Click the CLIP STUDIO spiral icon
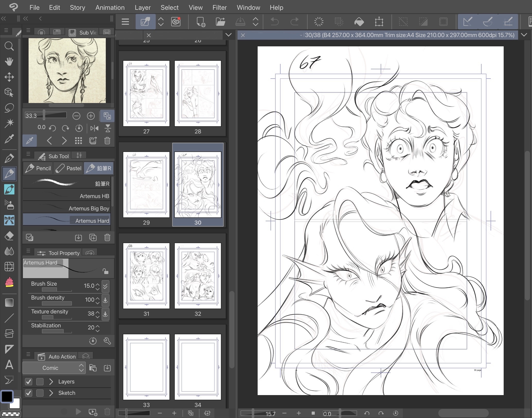This screenshot has width=532, height=418. pos(176,22)
